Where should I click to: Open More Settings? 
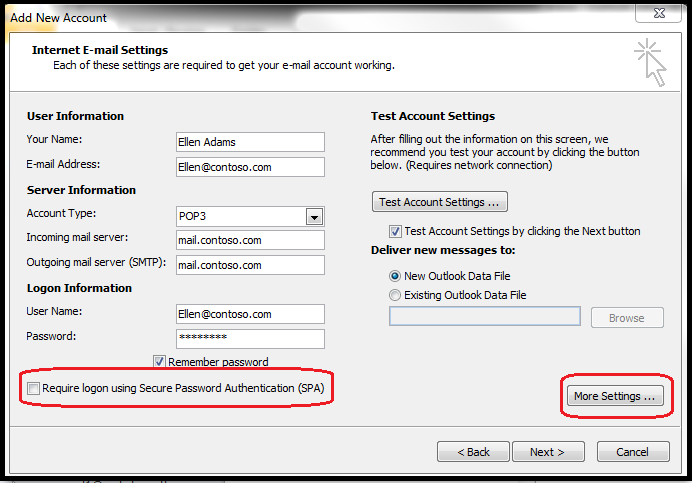614,396
